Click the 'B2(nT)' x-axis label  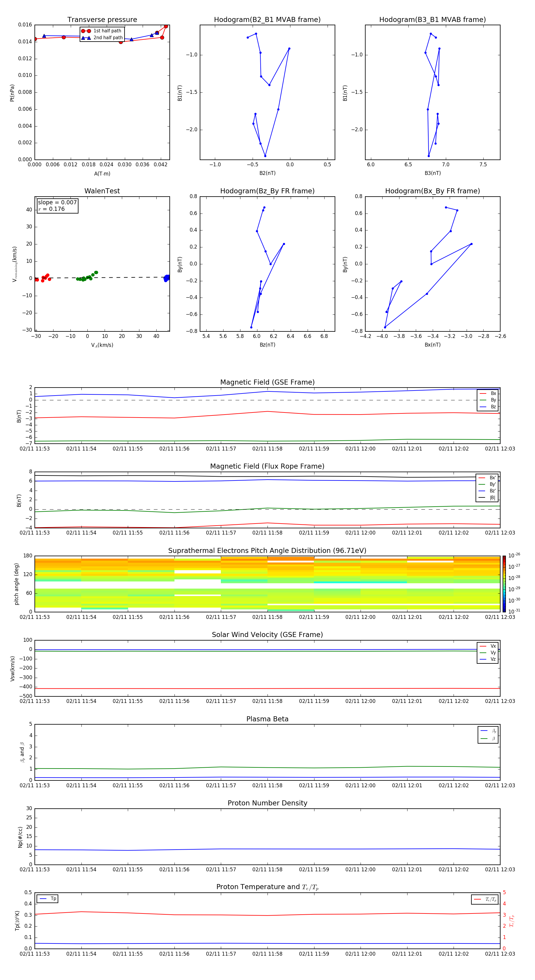pyautogui.click(x=267, y=173)
